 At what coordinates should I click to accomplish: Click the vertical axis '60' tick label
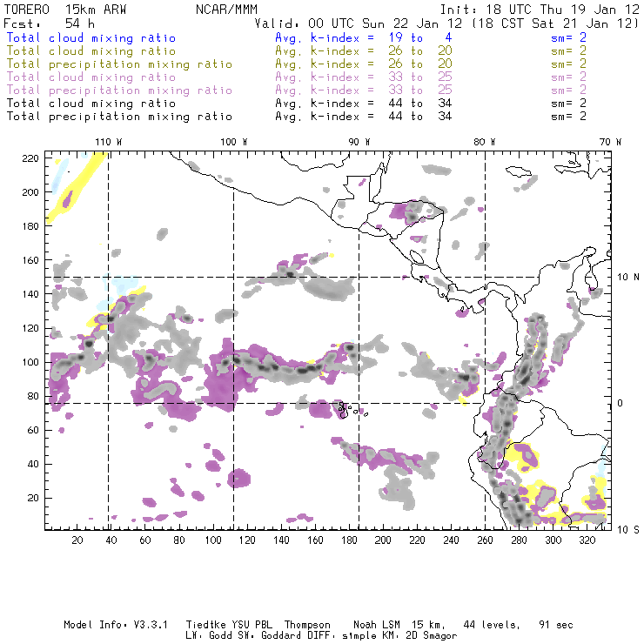pyautogui.click(x=33, y=430)
